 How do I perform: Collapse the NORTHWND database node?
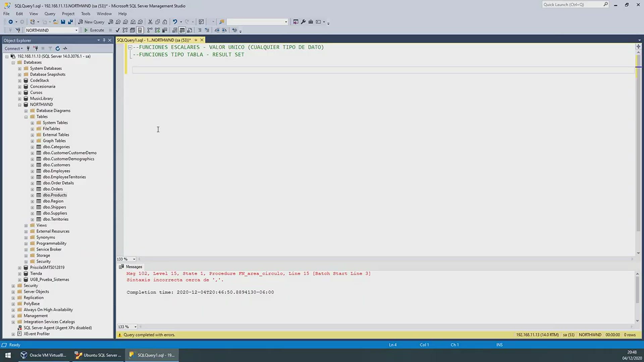19,105
